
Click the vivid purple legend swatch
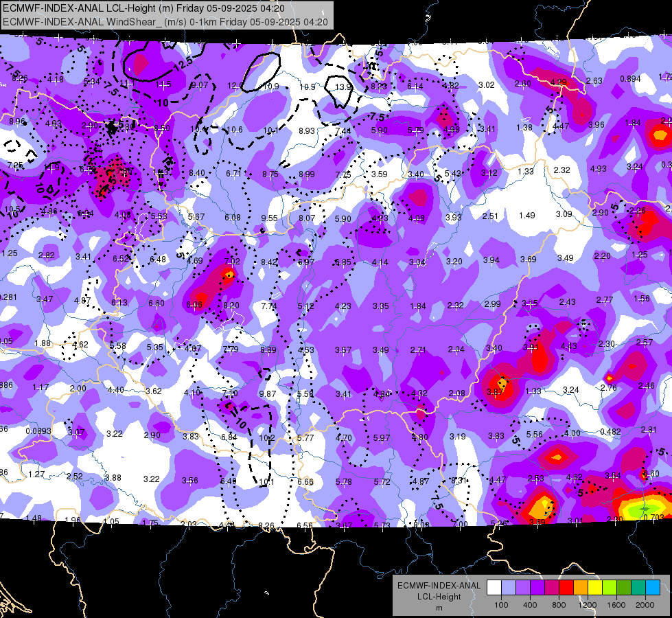[x=537, y=588]
